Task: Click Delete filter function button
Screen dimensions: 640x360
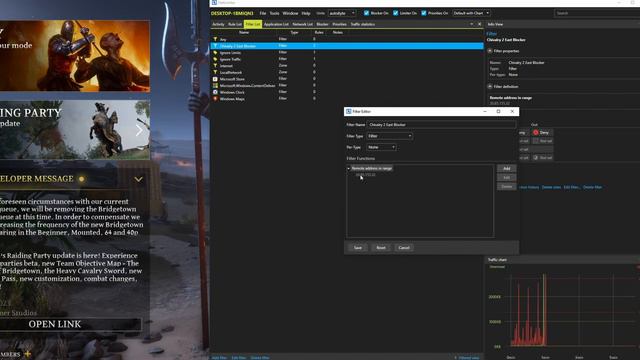Action: pos(507,187)
